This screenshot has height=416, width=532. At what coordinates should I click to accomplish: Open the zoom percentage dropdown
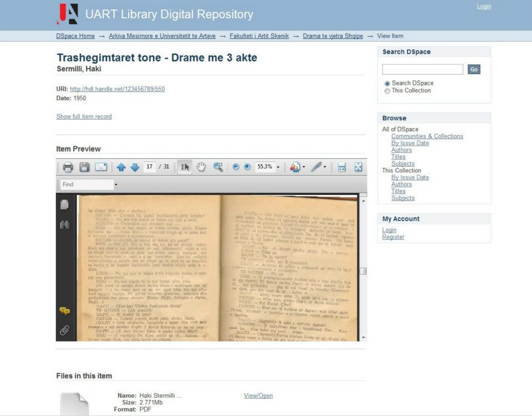(x=278, y=167)
